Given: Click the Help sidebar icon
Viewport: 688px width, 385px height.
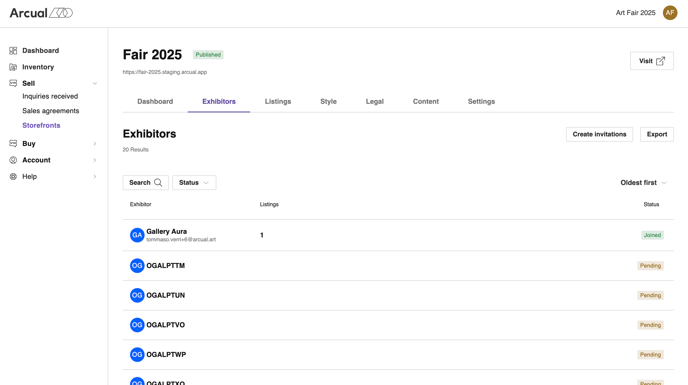Looking at the screenshot, I should (13, 176).
